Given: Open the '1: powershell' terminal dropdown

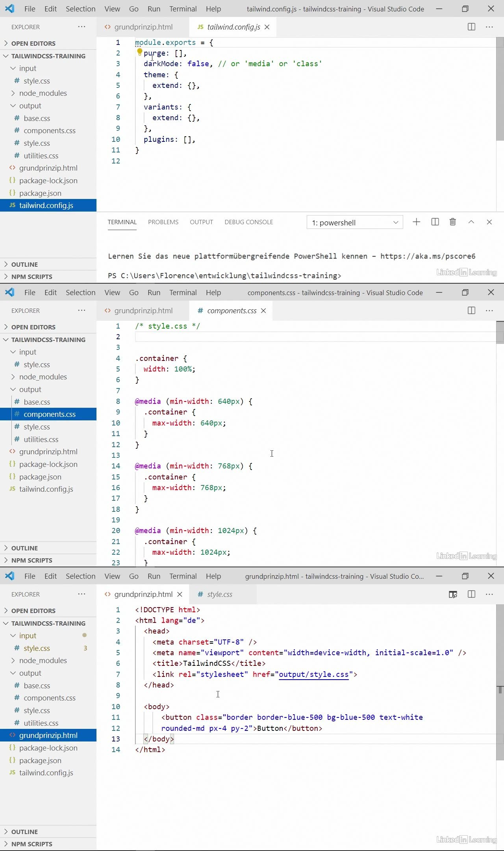Looking at the screenshot, I should click(x=354, y=223).
